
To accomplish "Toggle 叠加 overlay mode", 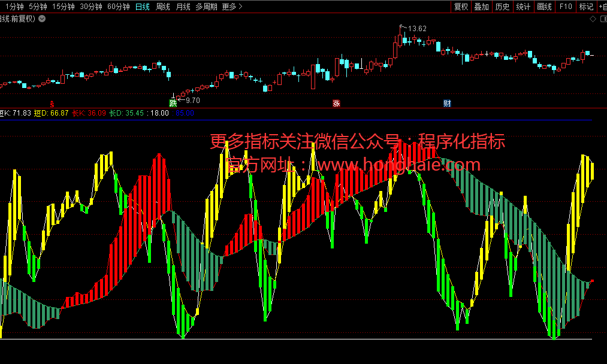I will click(x=481, y=7).
